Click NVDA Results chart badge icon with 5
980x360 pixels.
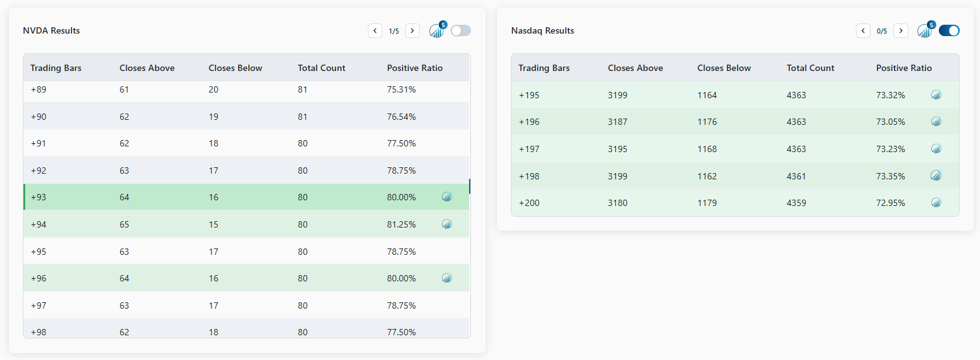(x=437, y=30)
